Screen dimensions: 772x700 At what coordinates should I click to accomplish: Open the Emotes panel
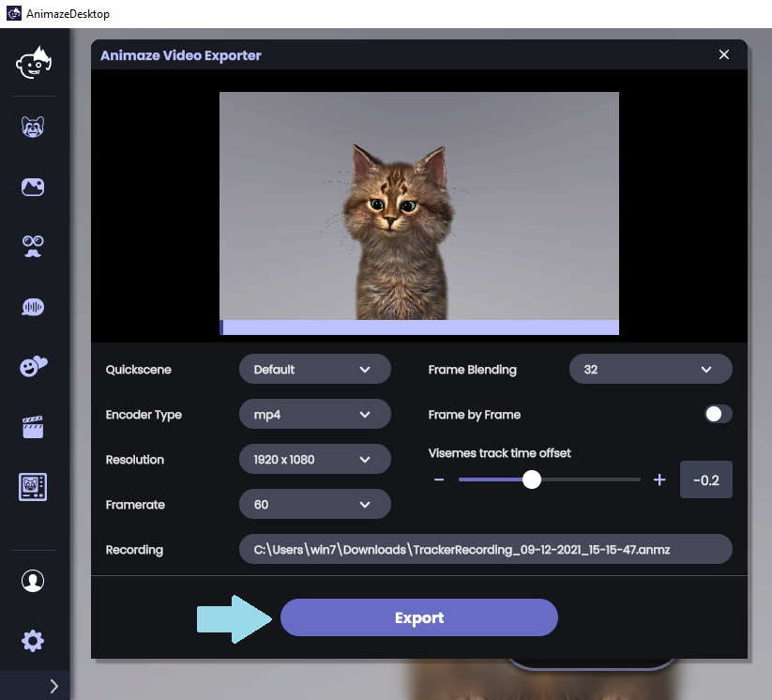click(x=33, y=367)
